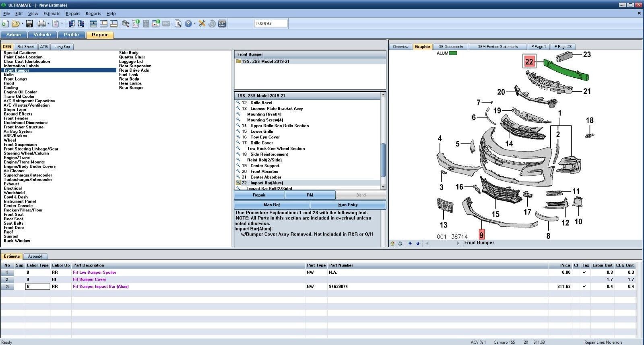Click highlighted callout 9 in diagram
The height and width of the screenshot is (345, 644).
point(481,234)
